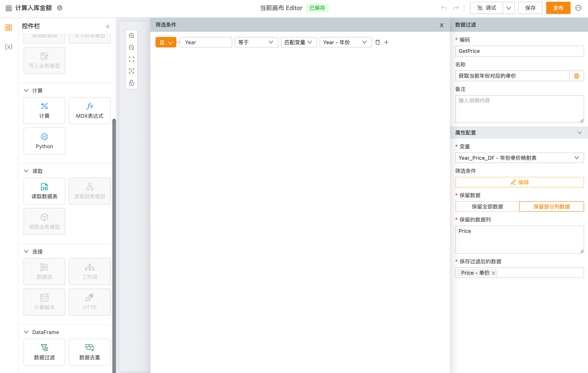Click the undo arrow icon
Viewport: 588px width, 373px height.
[444, 8]
